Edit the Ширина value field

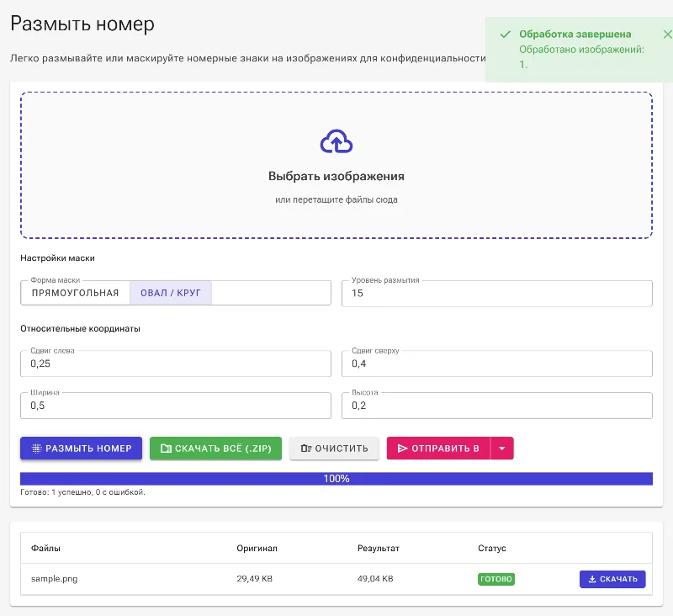pyautogui.click(x=176, y=406)
